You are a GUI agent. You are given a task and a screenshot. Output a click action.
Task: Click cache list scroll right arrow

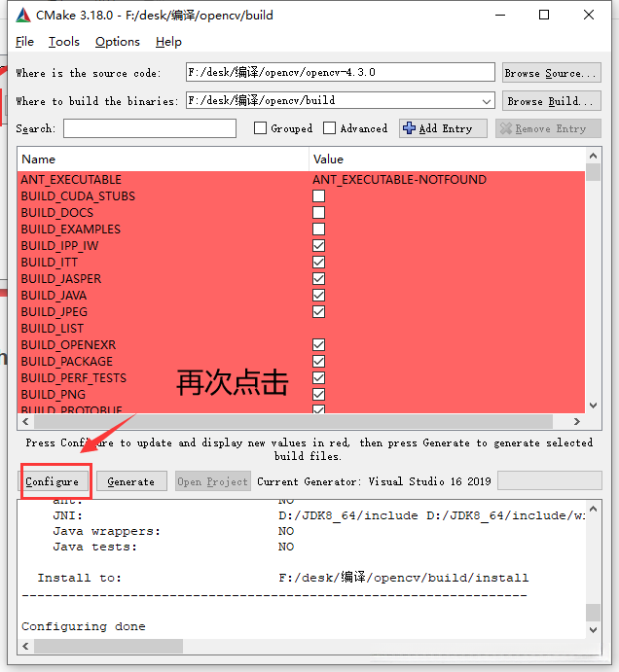[577, 421]
